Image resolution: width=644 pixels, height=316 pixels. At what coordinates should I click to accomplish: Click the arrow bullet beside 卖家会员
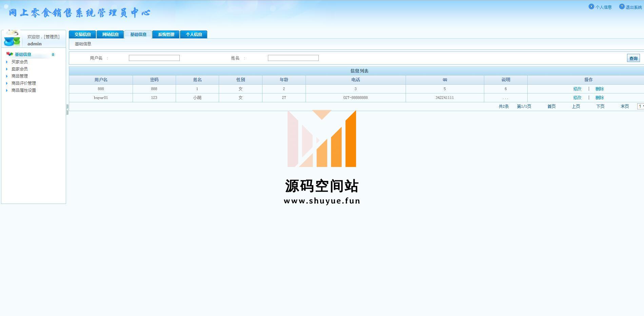[x=7, y=69]
